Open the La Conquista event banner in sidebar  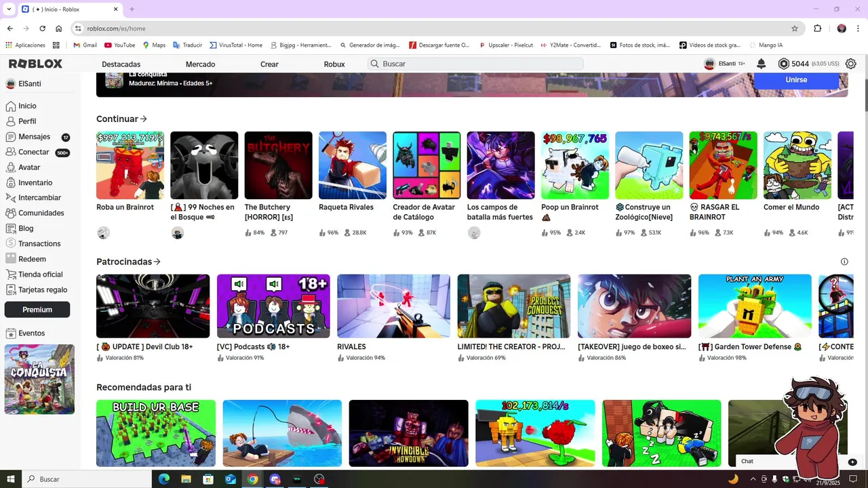(39, 379)
